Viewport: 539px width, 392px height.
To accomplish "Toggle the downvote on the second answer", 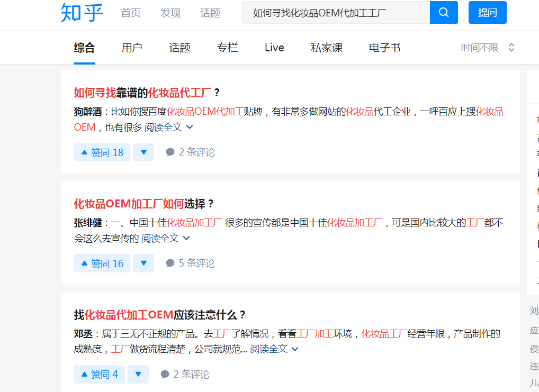I will (x=143, y=263).
